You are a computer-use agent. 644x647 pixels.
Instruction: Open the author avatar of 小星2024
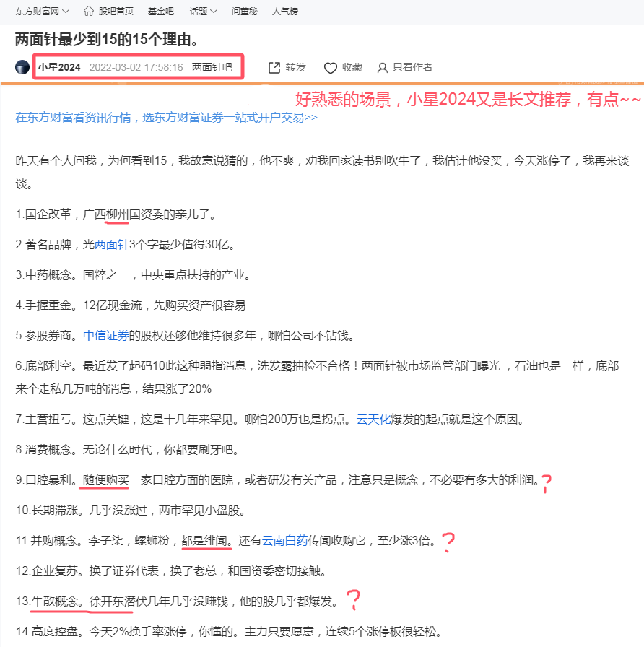22,67
